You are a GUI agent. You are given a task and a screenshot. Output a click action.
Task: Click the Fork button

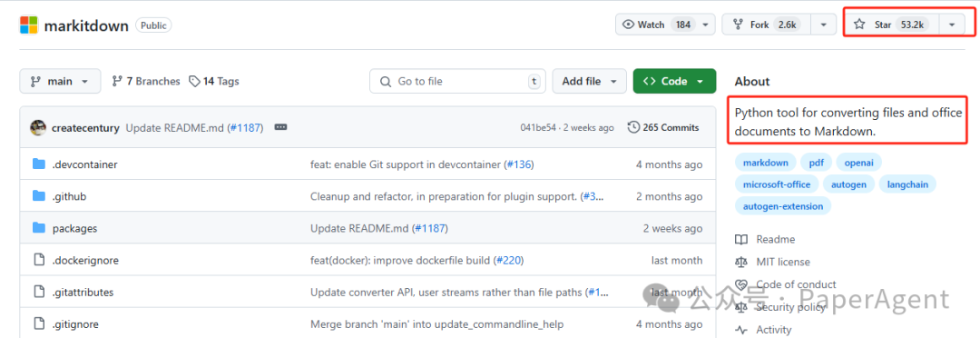click(766, 25)
